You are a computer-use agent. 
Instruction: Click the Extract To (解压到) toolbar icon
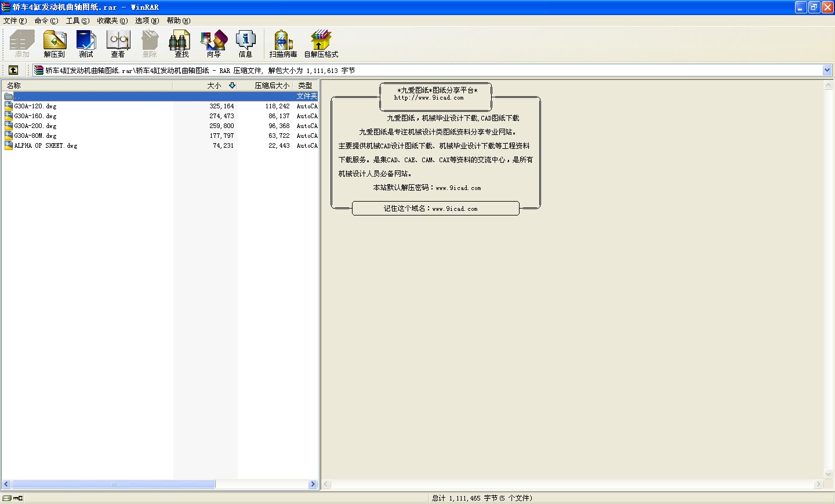[55, 44]
